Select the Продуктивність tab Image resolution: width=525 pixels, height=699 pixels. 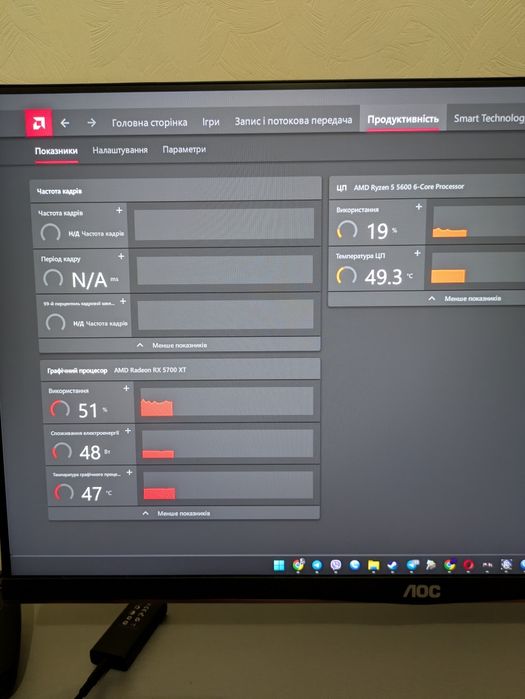403,119
